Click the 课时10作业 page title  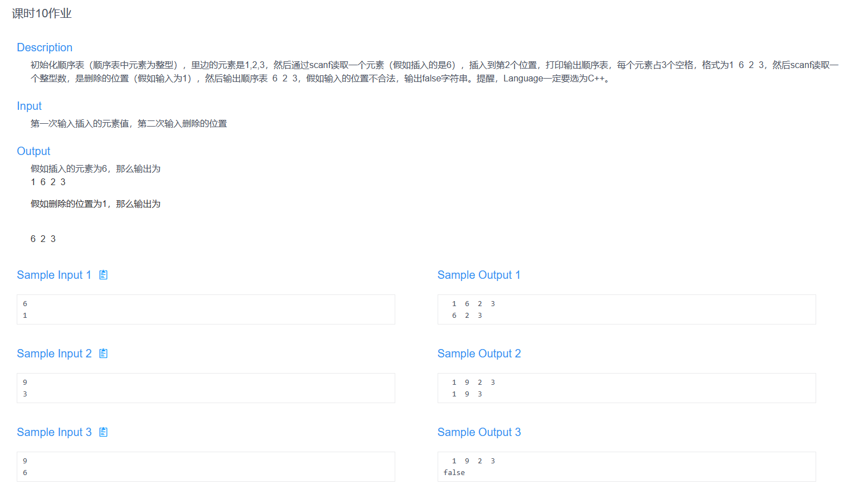(x=42, y=13)
